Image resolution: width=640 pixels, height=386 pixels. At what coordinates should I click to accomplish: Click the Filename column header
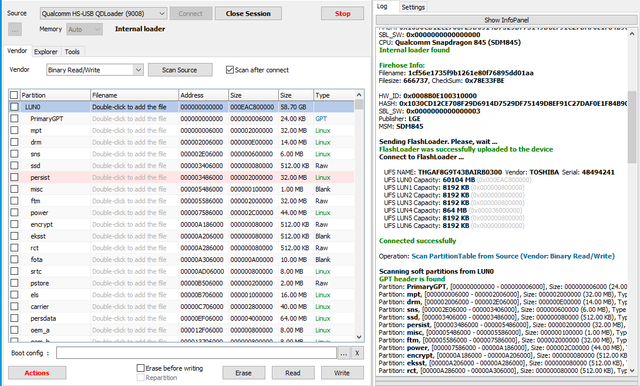point(134,95)
